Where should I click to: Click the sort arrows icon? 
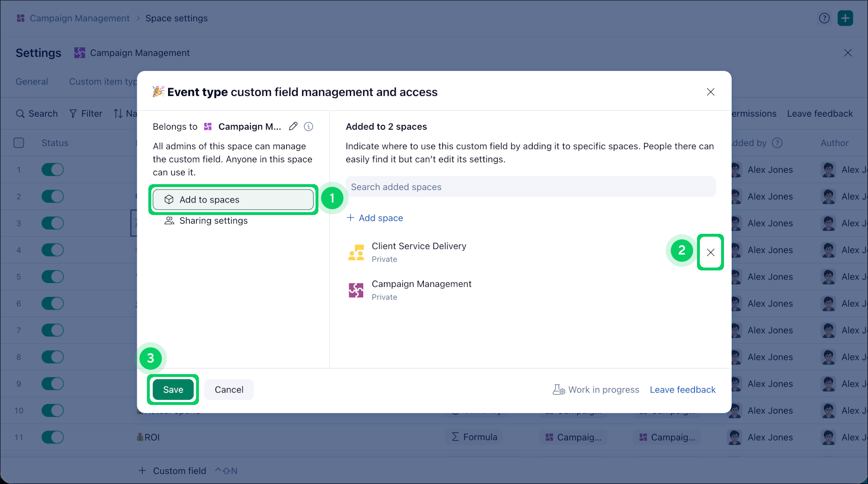[x=118, y=114]
